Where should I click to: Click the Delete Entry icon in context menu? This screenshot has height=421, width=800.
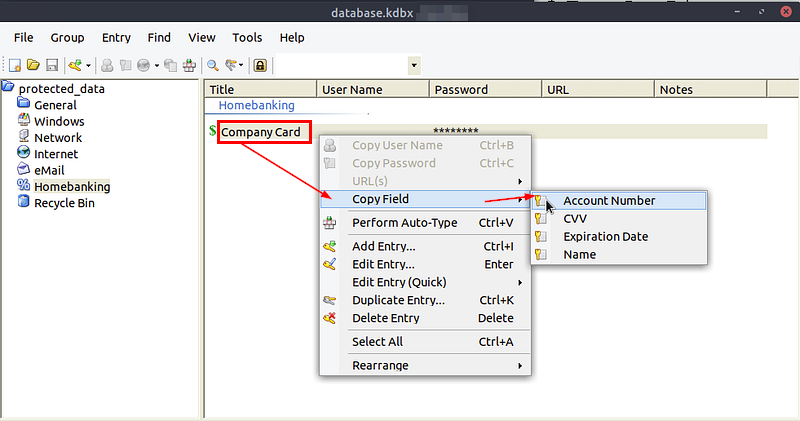[x=330, y=318]
